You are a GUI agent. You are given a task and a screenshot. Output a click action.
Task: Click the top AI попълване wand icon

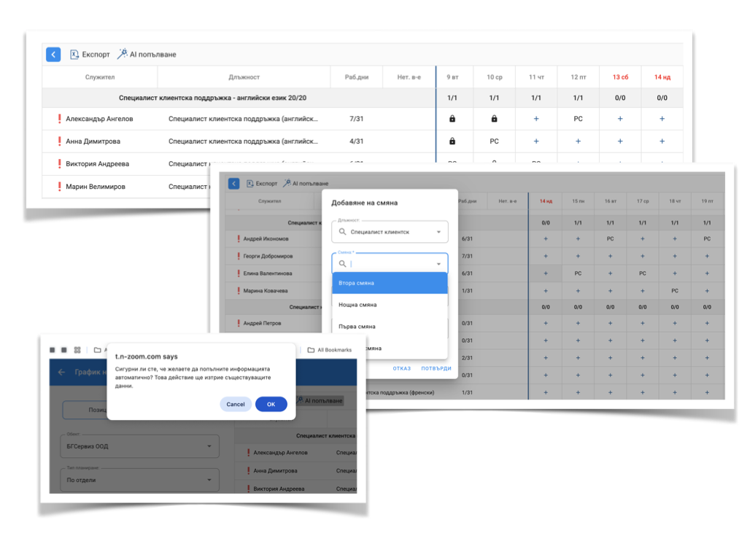point(123,54)
